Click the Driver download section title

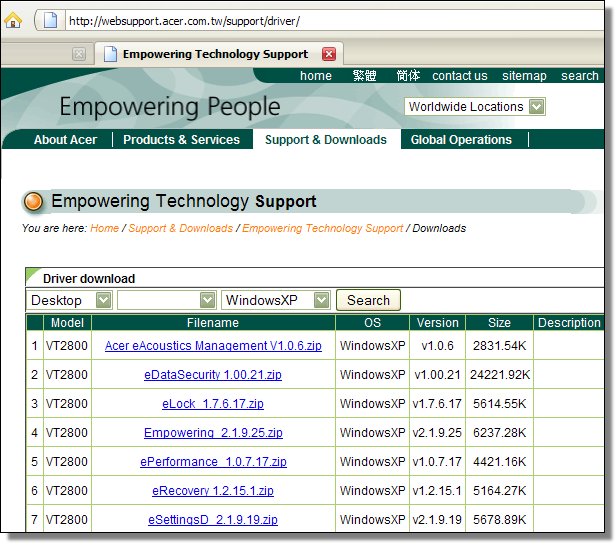89,279
